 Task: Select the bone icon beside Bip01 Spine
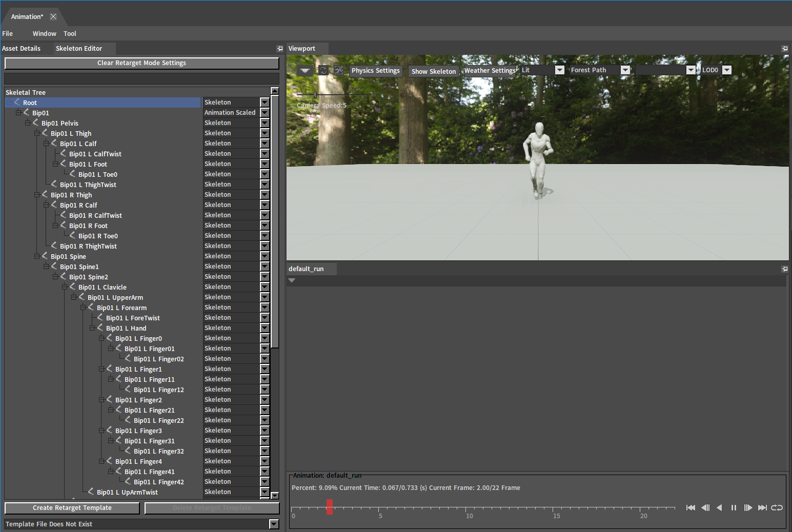[x=45, y=256]
